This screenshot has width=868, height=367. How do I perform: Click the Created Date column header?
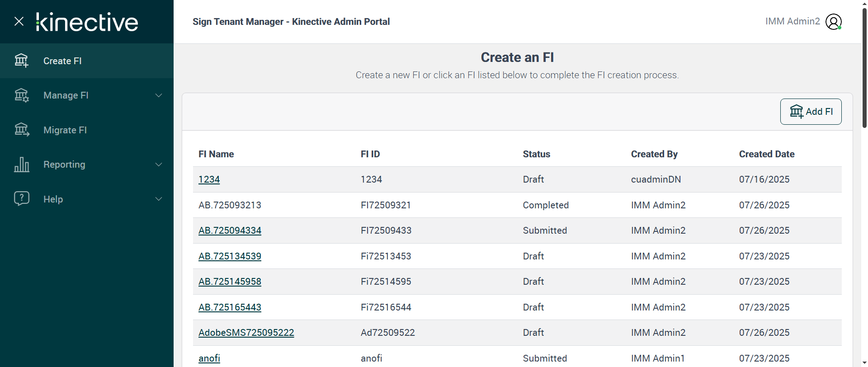point(767,154)
